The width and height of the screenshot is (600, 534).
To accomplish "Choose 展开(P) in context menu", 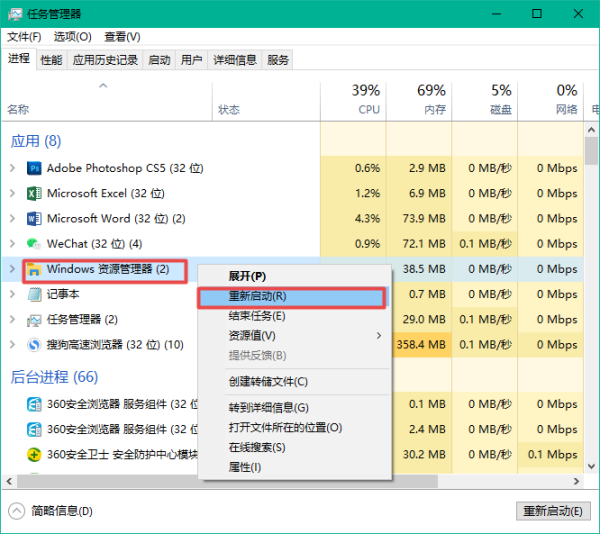I will tap(295, 277).
